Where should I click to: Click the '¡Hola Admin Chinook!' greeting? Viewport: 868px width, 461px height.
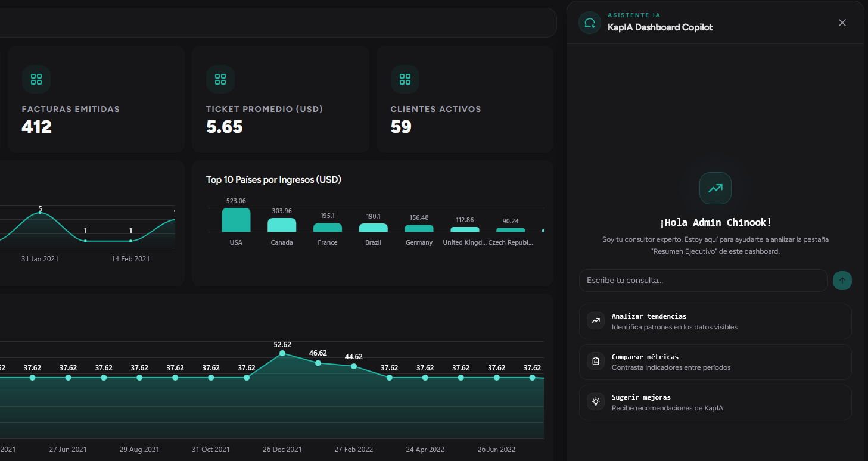[x=715, y=222]
